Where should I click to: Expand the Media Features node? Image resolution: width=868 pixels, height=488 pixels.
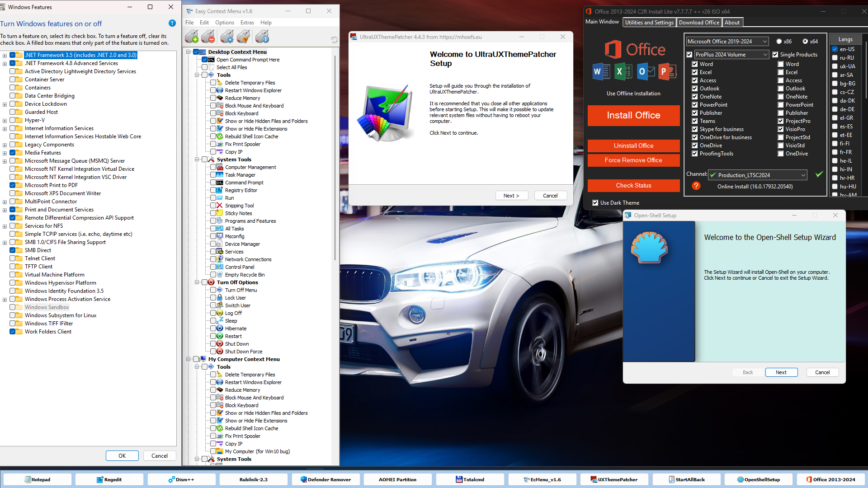pyautogui.click(x=5, y=153)
